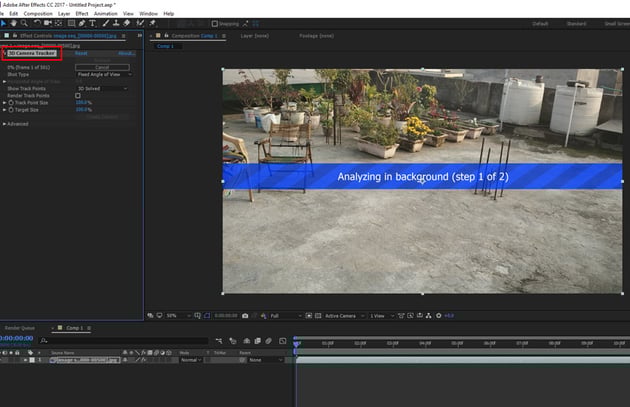The image size is (630, 407).
Task: Enable motion blur for the composition
Action: (x=268, y=341)
